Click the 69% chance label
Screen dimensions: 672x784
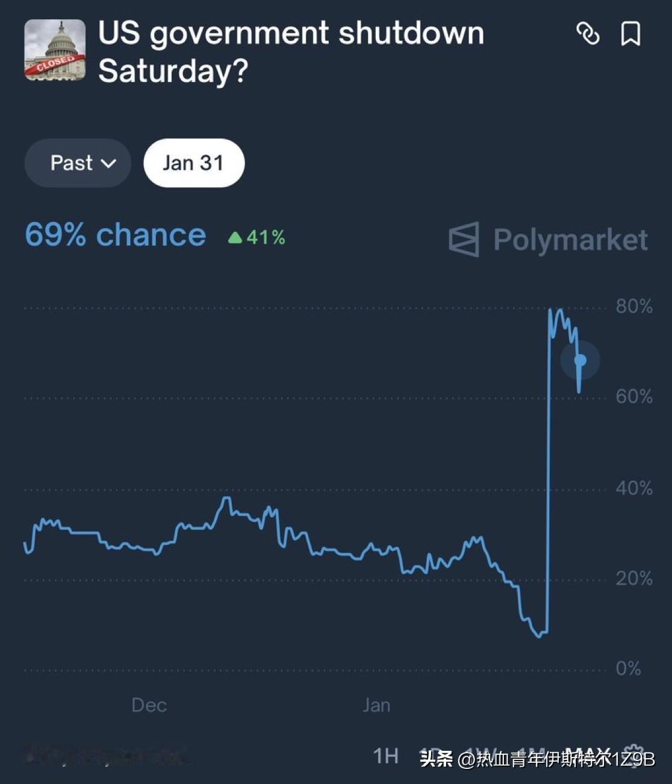coord(115,235)
